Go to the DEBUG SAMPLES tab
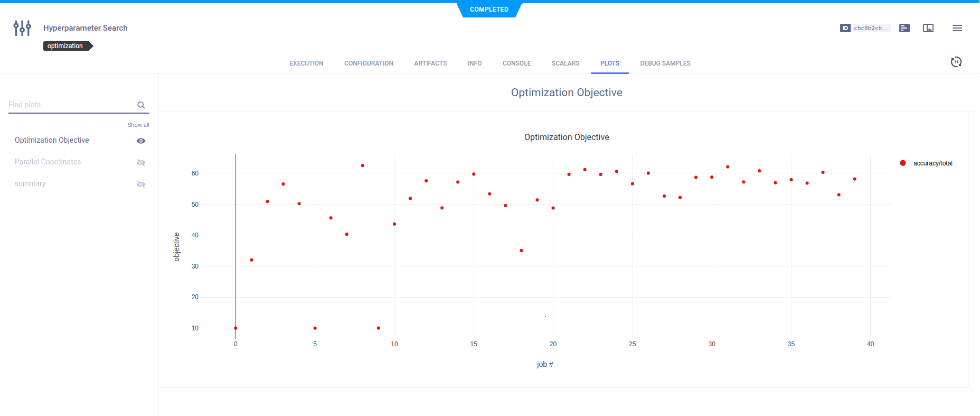The image size is (980, 416). (x=665, y=63)
